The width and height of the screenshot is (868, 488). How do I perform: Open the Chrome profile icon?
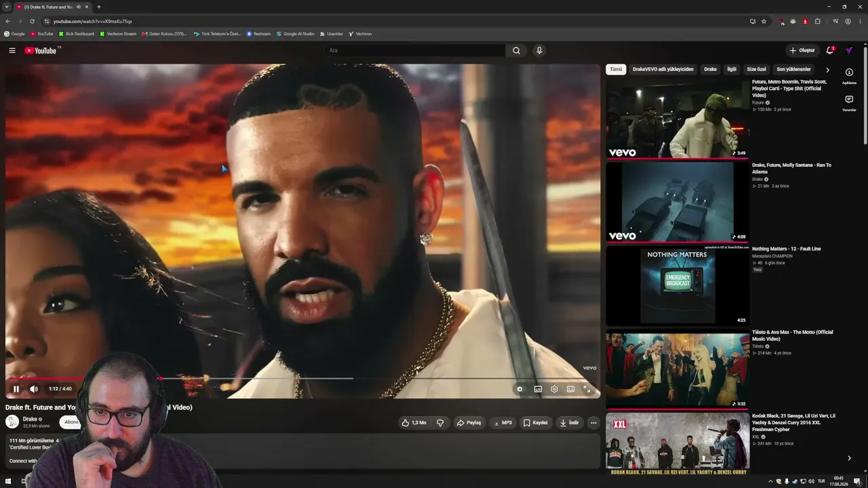(848, 21)
